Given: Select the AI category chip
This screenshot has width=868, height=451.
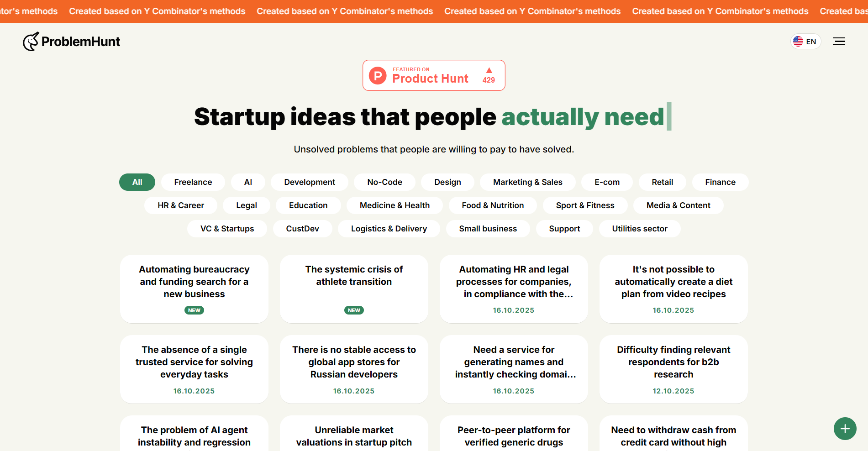Looking at the screenshot, I should click(x=248, y=182).
